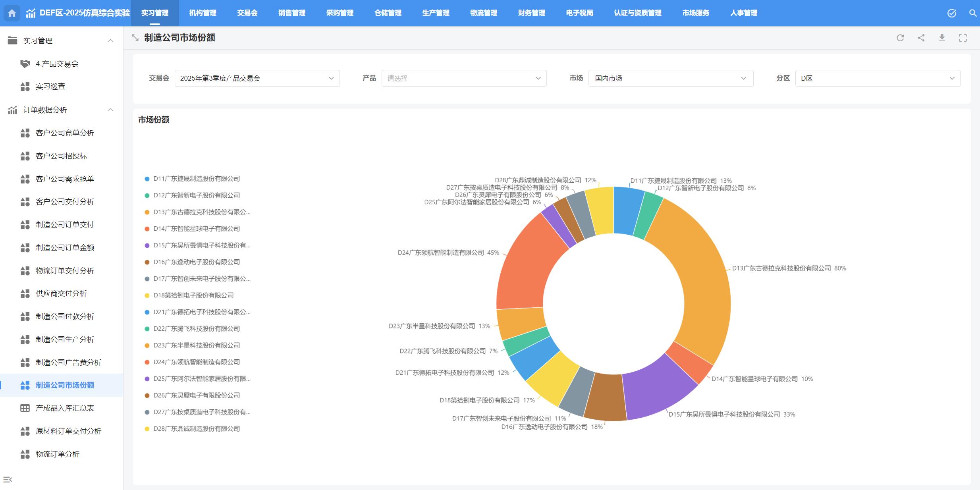Screen dimensions: 980x490
Task: Click the share icon in page header
Action: tap(921, 38)
